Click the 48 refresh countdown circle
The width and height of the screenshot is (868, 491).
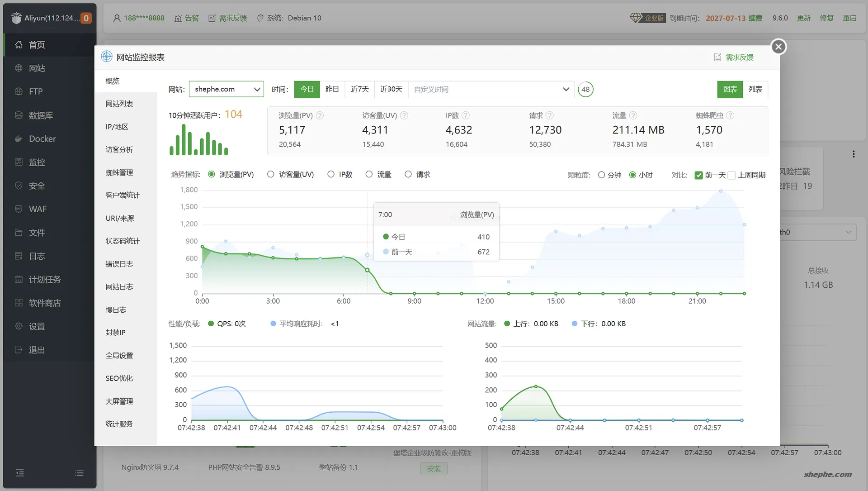click(585, 89)
